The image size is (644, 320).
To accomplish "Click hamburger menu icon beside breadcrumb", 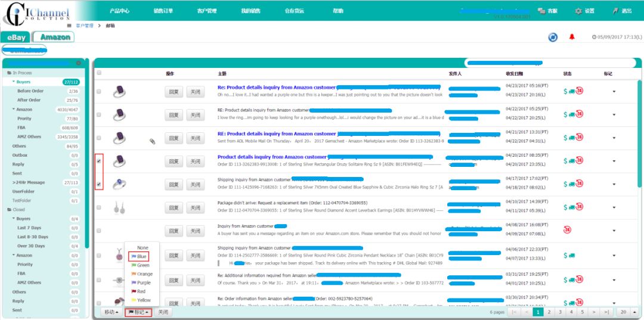I will [x=69, y=26].
